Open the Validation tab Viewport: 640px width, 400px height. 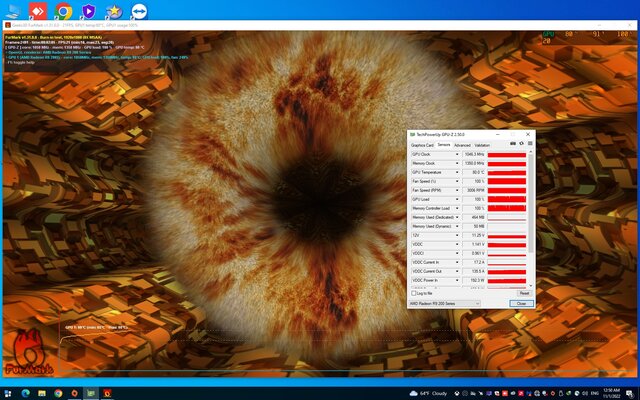tap(482, 144)
